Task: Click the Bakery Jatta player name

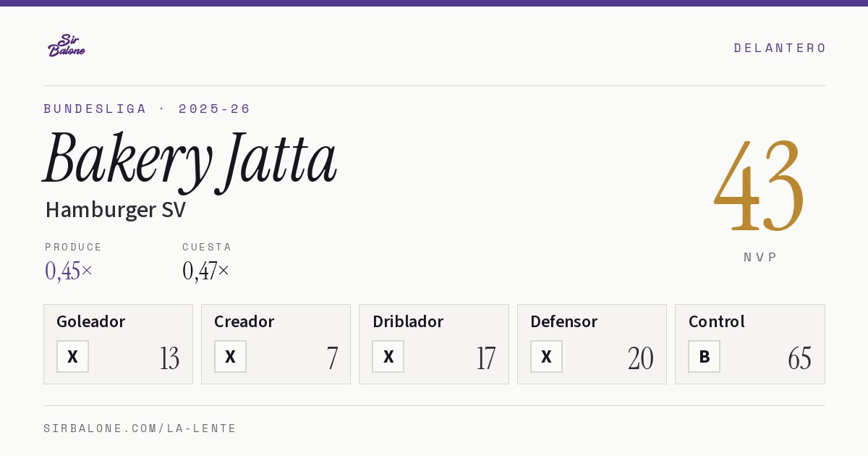Action: pyautogui.click(x=190, y=159)
